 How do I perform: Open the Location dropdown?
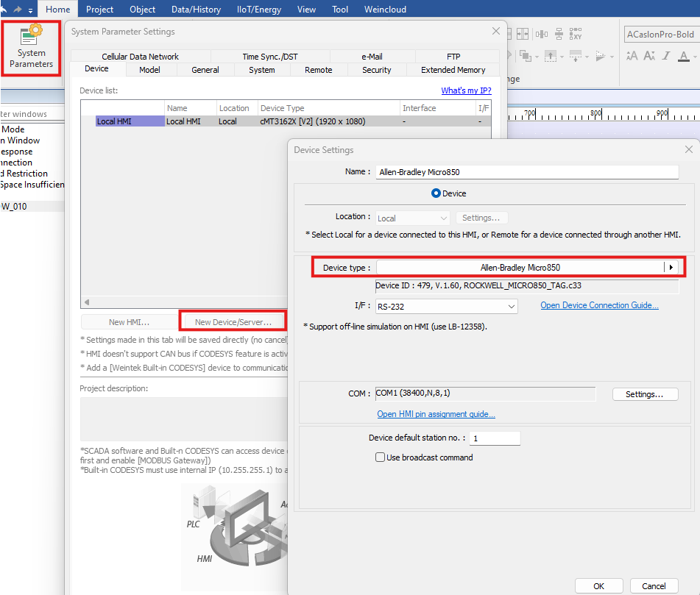point(412,218)
